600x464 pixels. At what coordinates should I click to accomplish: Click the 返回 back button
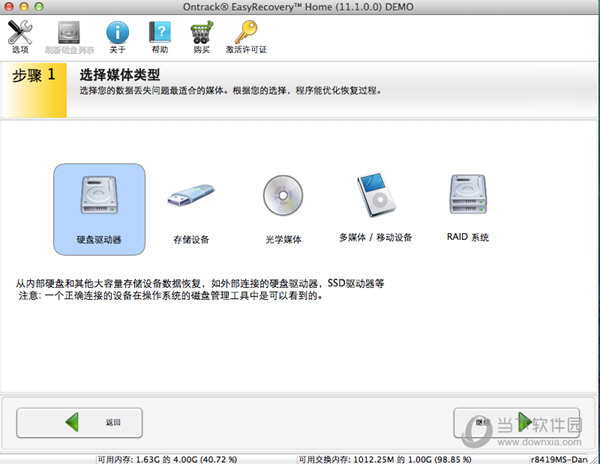tap(80, 423)
